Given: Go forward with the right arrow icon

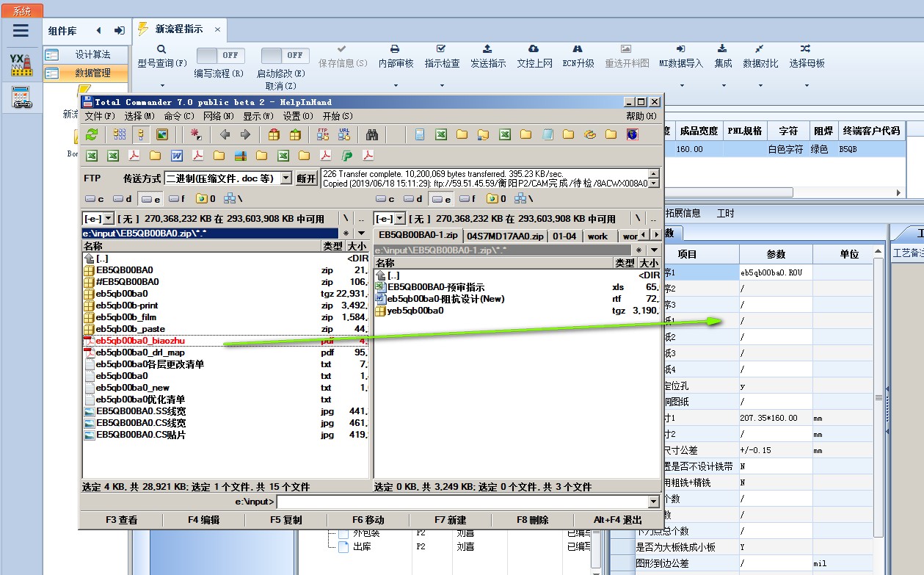Looking at the screenshot, I should (x=245, y=134).
